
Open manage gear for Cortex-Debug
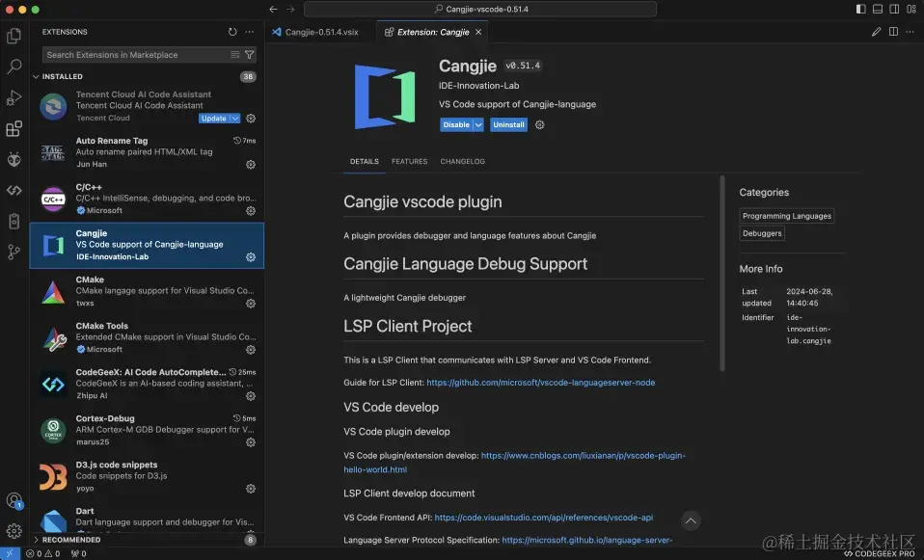[x=251, y=442]
